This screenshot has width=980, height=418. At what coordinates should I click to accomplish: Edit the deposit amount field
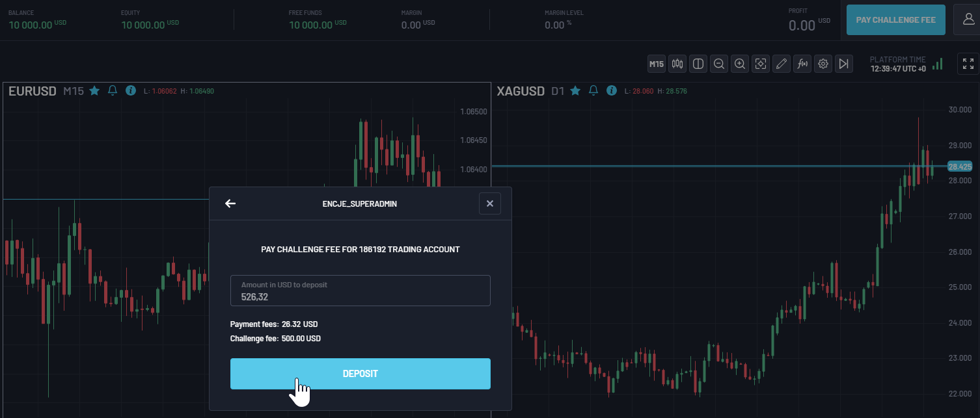pos(361,291)
